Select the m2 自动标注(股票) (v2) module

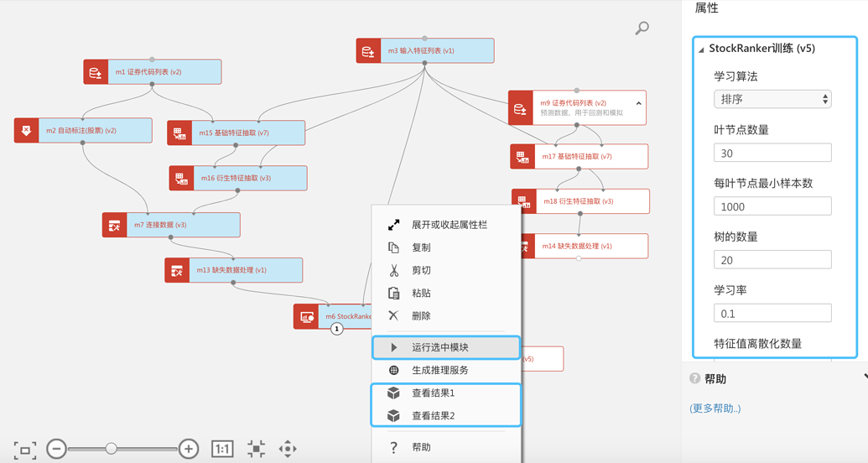tap(83, 131)
